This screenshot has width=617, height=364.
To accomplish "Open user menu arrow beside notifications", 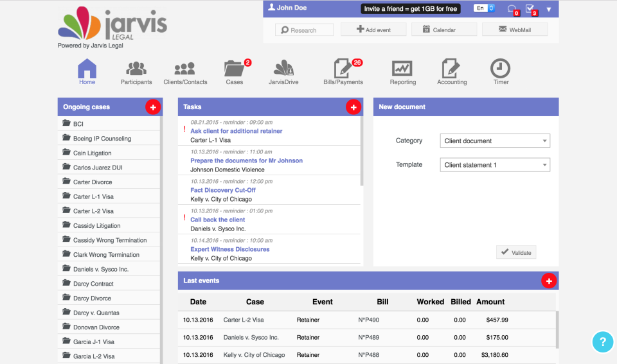I will [x=548, y=10].
